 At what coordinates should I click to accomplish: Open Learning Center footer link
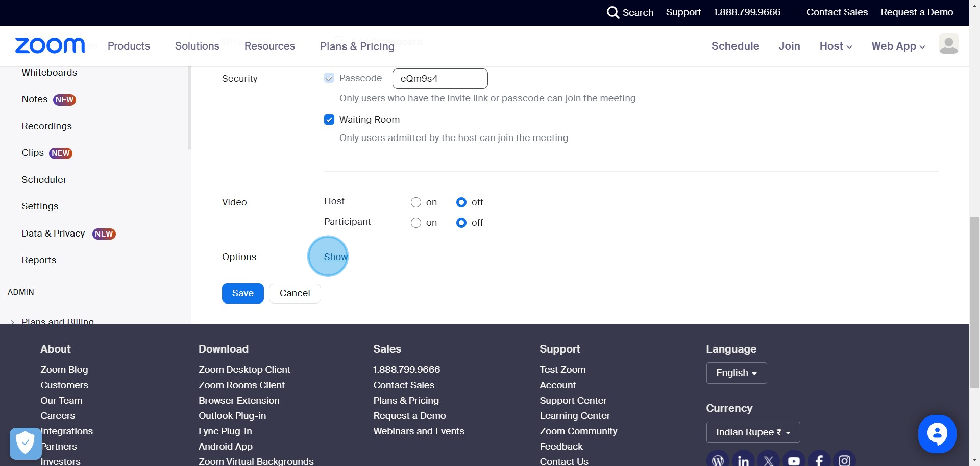click(575, 416)
